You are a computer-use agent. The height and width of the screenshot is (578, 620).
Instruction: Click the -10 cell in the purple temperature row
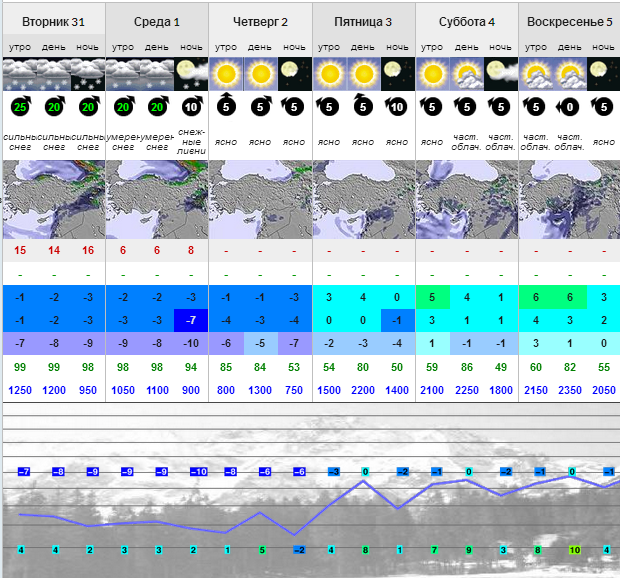tap(191, 343)
